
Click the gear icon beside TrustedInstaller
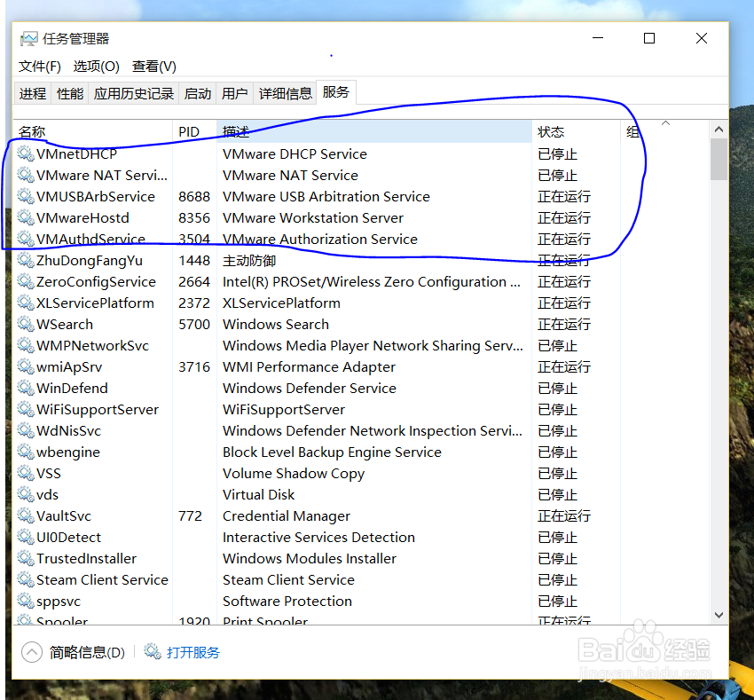click(x=26, y=558)
